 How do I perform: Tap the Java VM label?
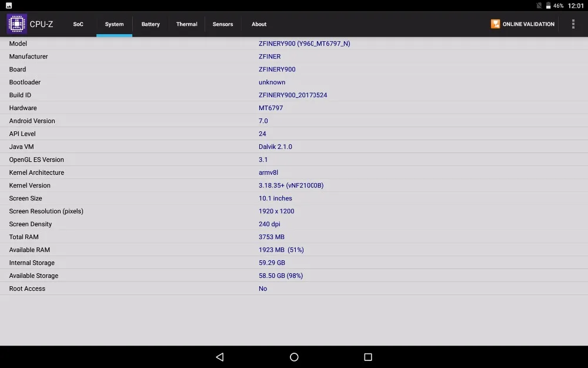coord(21,147)
